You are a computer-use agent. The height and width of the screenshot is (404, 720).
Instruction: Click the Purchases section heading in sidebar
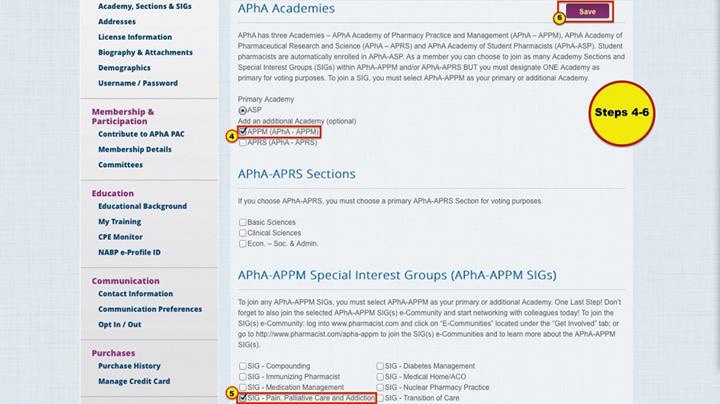click(113, 353)
